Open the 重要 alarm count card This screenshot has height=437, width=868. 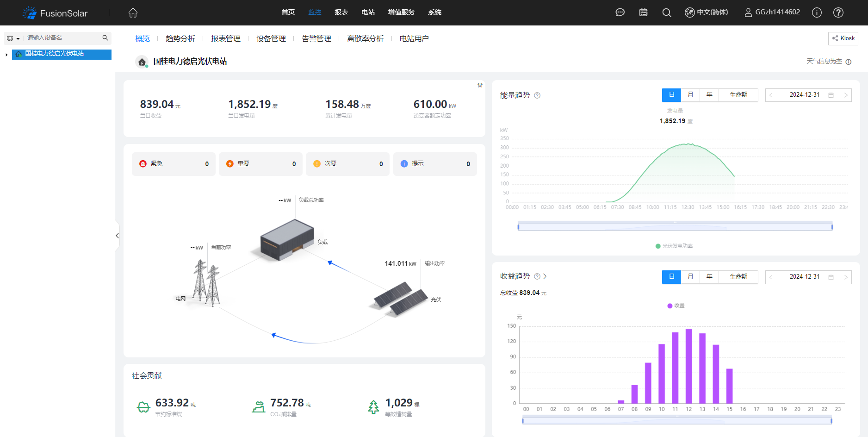[x=260, y=164]
